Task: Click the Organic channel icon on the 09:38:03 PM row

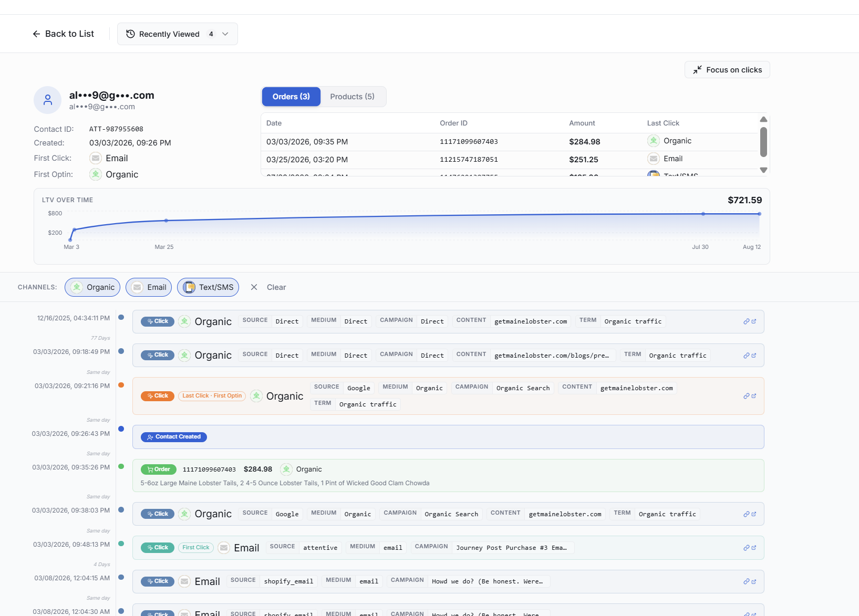Action: [184, 514]
